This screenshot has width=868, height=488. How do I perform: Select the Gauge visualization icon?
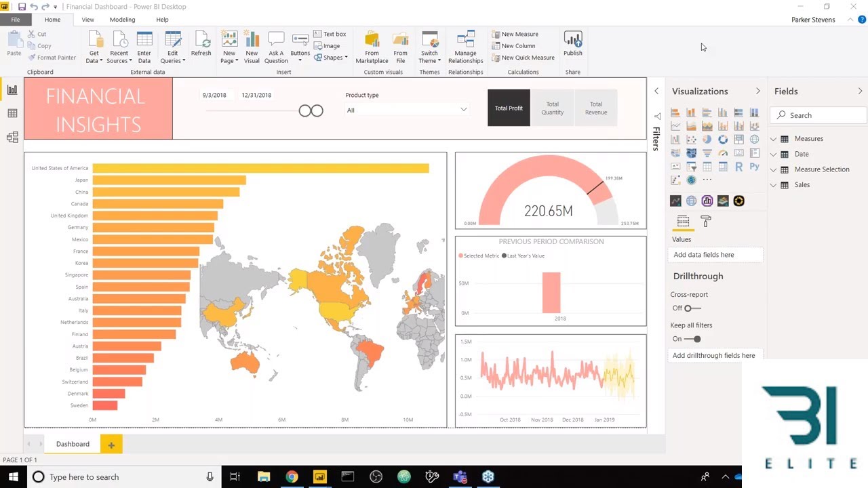coord(723,152)
